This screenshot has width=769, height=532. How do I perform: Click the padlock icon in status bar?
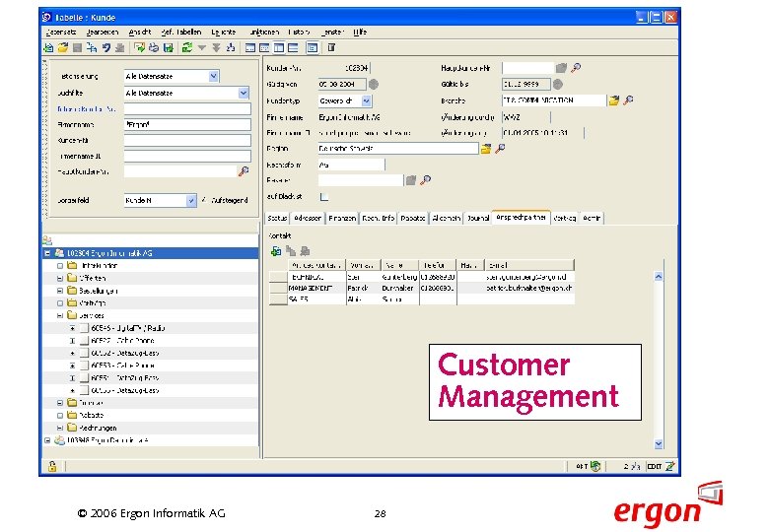click(52, 466)
